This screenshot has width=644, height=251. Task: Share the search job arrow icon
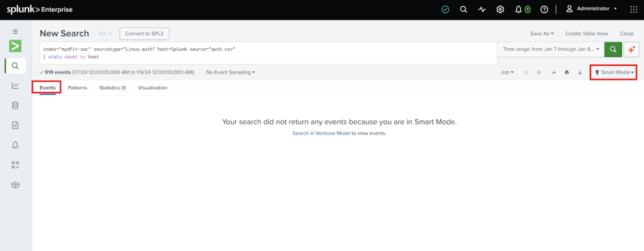[554, 72]
